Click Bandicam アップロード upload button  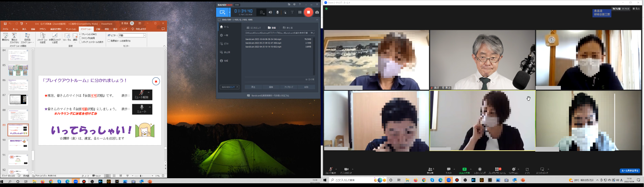coord(289,87)
